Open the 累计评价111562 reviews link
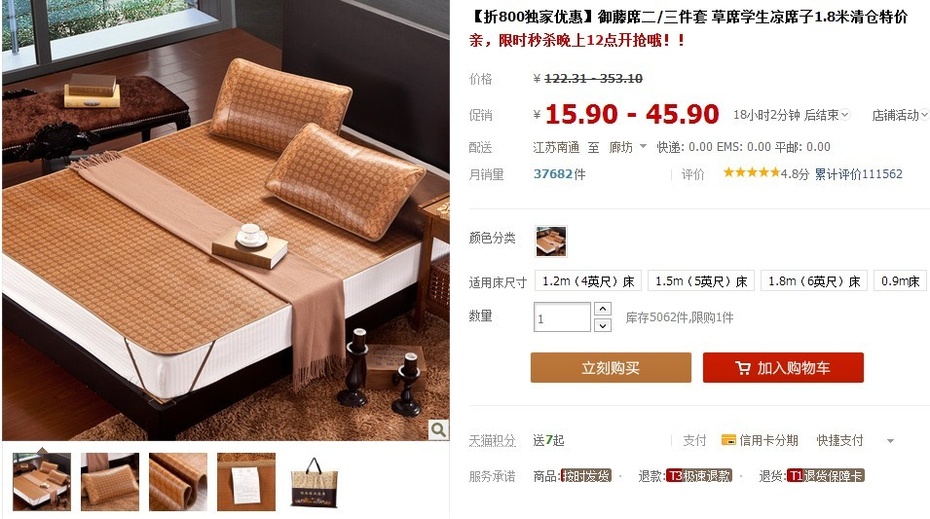930x519 pixels. point(858,174)
